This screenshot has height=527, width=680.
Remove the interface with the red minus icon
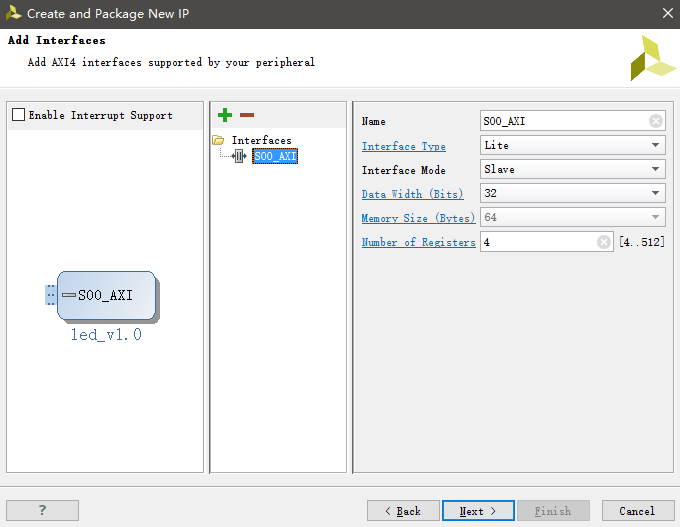[247, 115]
